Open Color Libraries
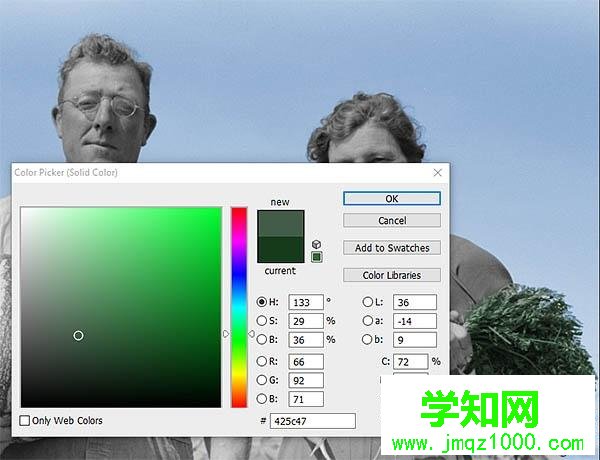The width and height of the screenshot is (600, 460). pyautogui.click(x=392, y=275)
